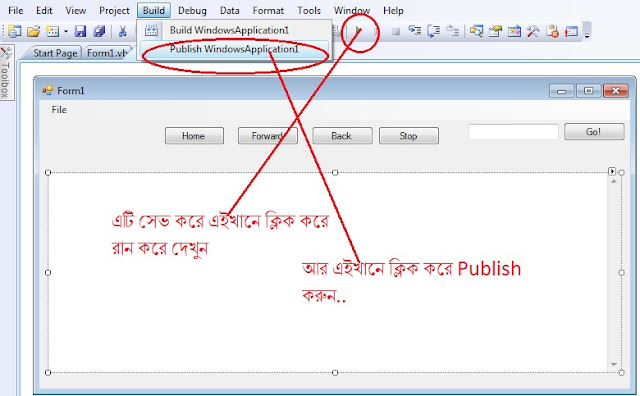This screenshot has width=640, height=396.
Task: Open the Edit menu
Action: click(44, 11)
